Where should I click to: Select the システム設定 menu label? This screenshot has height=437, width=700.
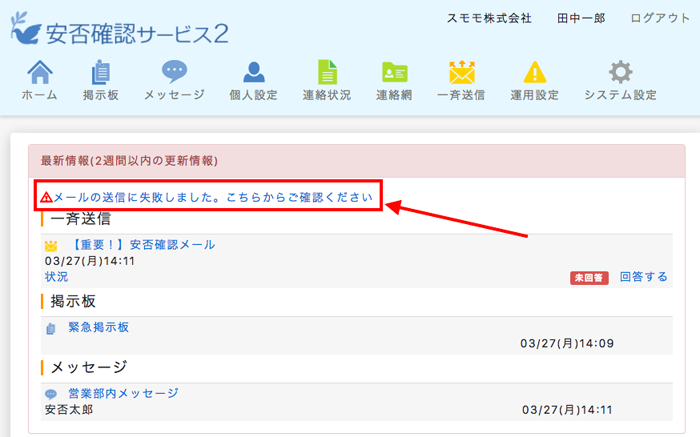tap(621, 95)
